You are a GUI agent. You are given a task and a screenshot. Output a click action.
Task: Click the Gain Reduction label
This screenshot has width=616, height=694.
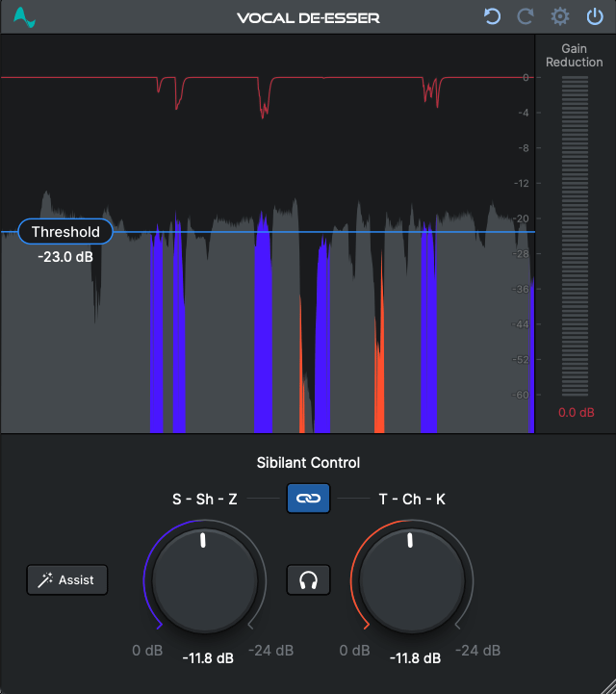pyautogui.click(x=574, y=55)
